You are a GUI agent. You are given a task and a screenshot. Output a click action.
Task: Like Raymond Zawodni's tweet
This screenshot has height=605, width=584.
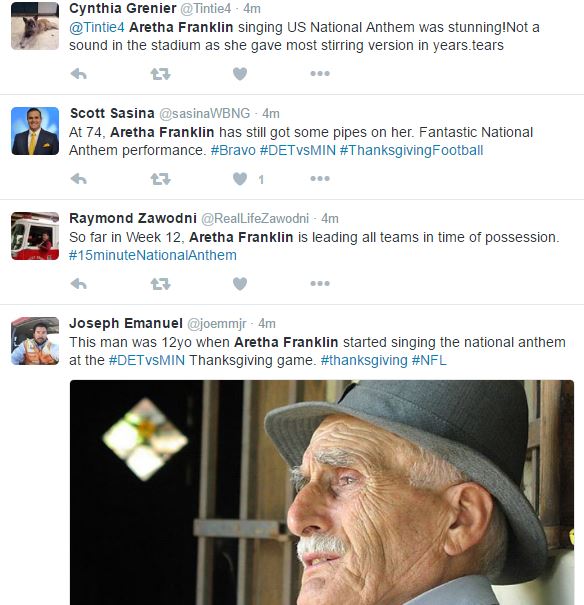pos(240,284)
